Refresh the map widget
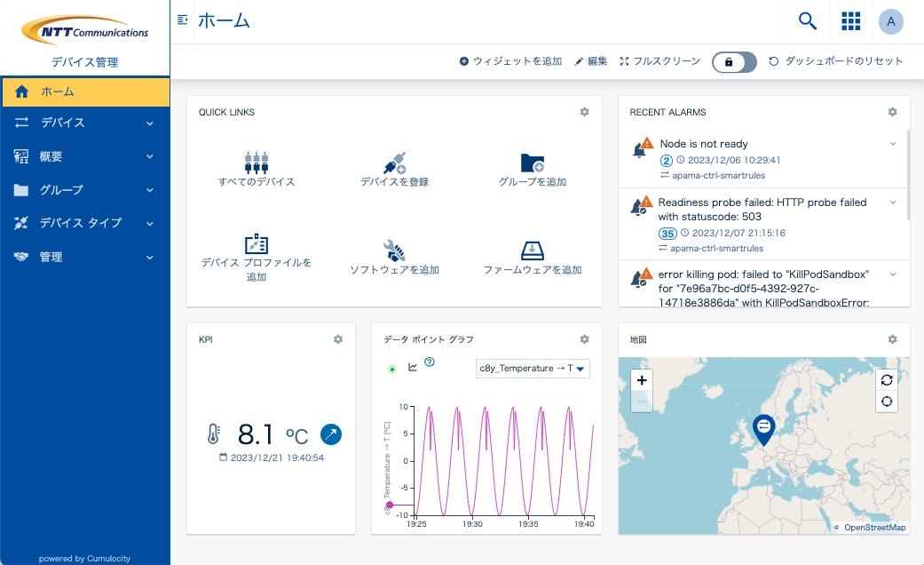Screen dimensions: 924x565 (x=887, y=380)
